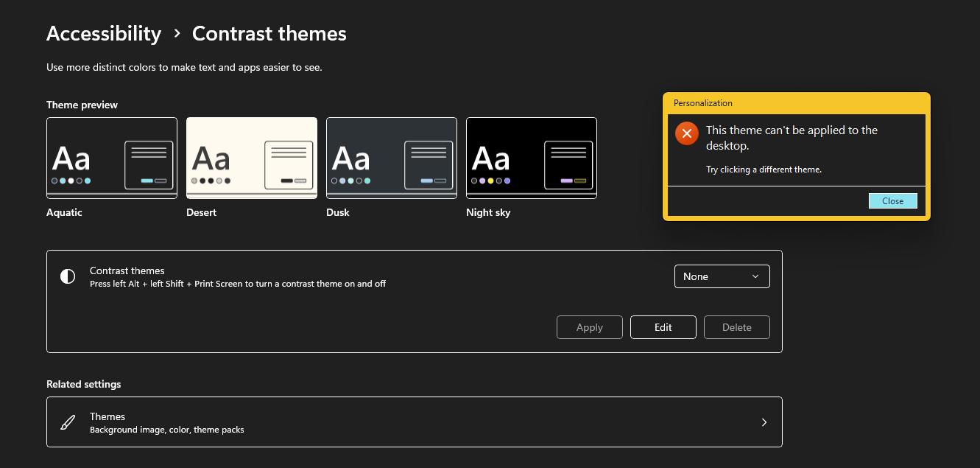
Task: Click the Personalization dialog title bar
Action: point(797,103)
